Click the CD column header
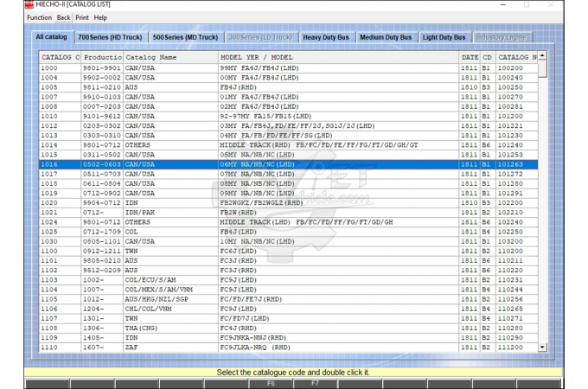588x389 pixels. point(488,57)
